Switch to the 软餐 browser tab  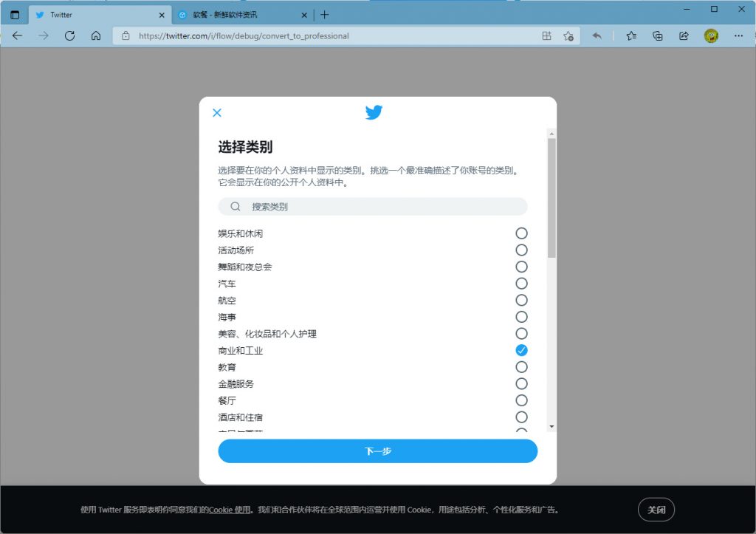click(242, 15)
